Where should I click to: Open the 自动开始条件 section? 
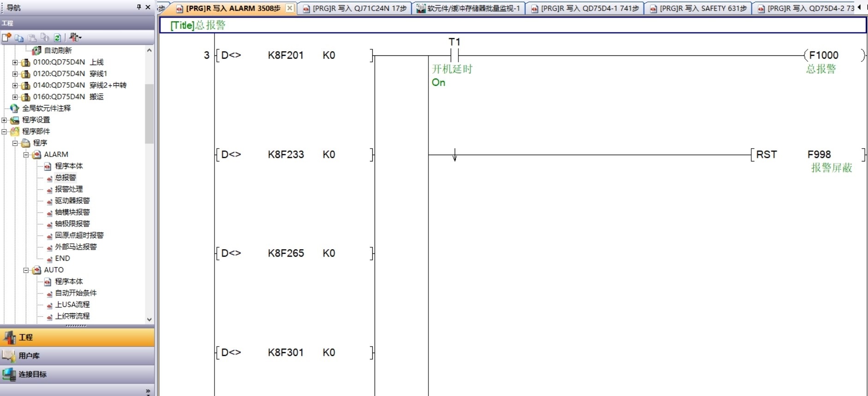pyautogui.click(x=76, y=293)
